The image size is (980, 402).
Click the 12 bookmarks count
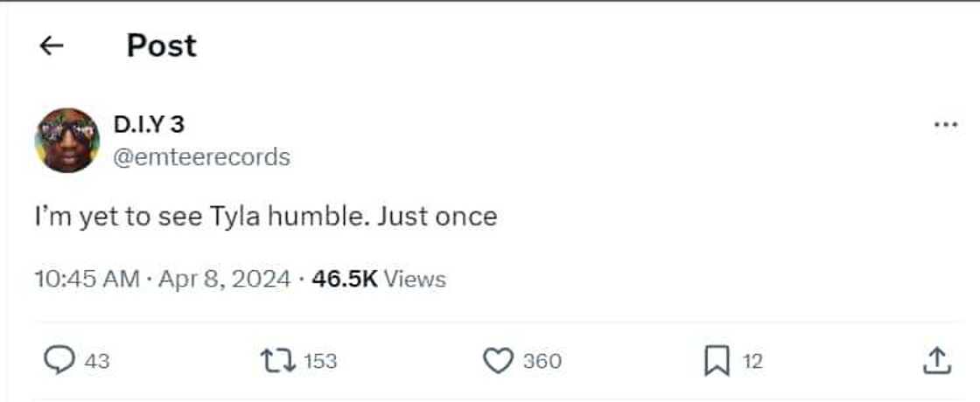click(x=752, y=361)
